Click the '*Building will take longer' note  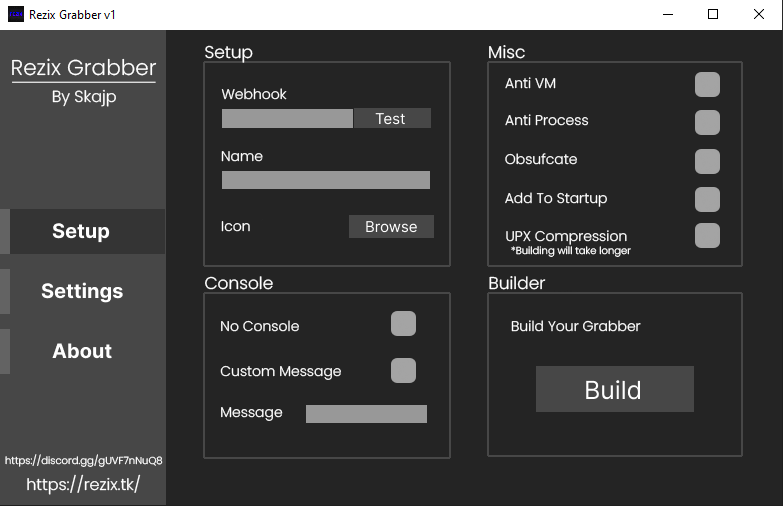[x=570, y=251]
